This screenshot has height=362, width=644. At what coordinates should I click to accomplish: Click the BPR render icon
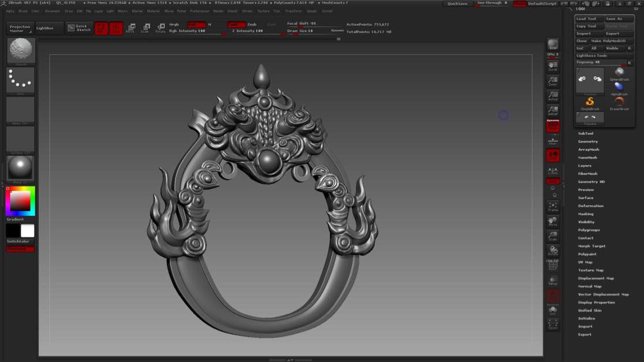[x=553, y=44]
